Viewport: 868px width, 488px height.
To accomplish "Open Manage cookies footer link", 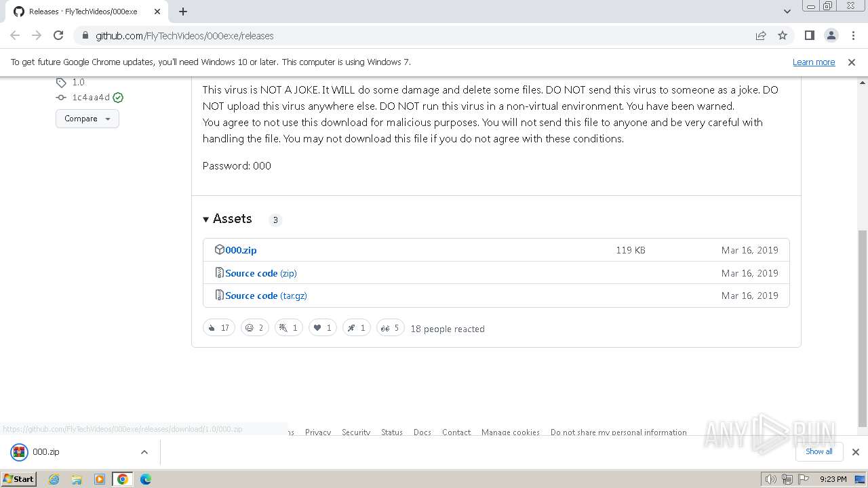I will [511, 432].
